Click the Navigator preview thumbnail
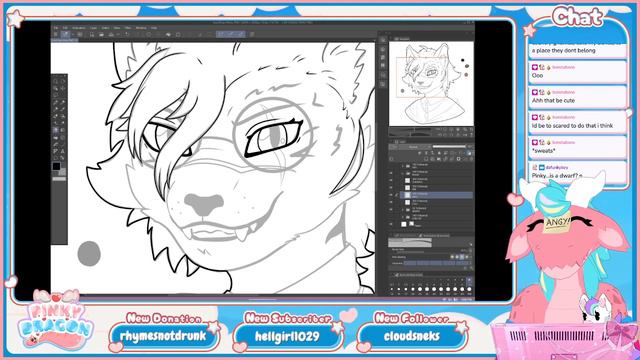Screen dimensions: 640x360 [x=431, y=84]
